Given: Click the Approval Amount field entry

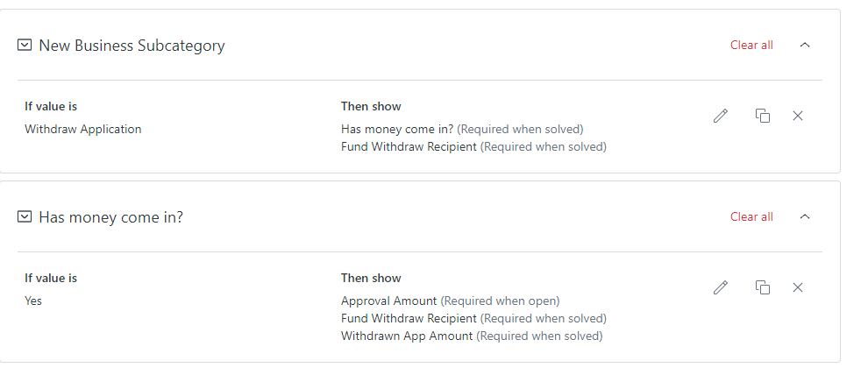Looking at the screenshot, I should 388,301.
